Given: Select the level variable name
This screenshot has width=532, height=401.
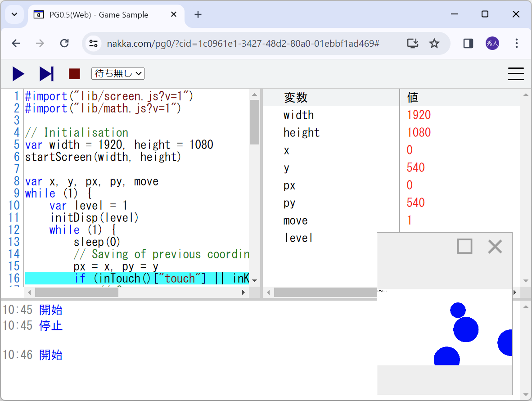Looking at the screenshot, I should coord(298,238).
